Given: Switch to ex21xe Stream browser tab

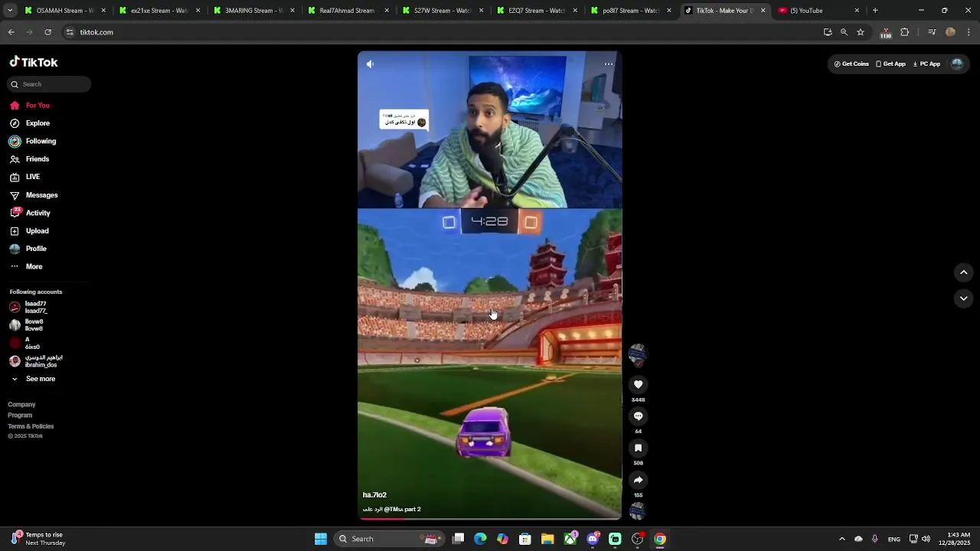Looking at the screenshot, I should click(x=160, y=11).
